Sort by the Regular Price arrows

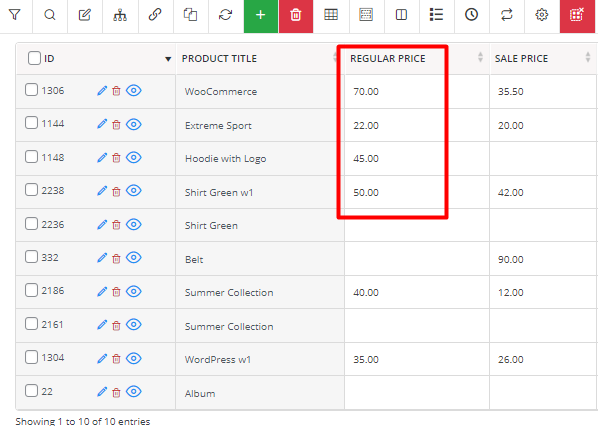(480, 58)
